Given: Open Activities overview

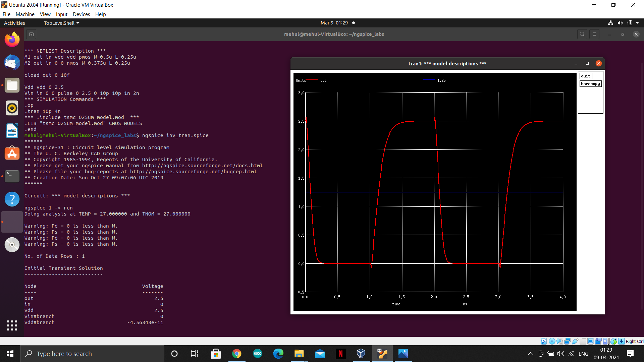Looking at the screenshot, I should 14,23.
